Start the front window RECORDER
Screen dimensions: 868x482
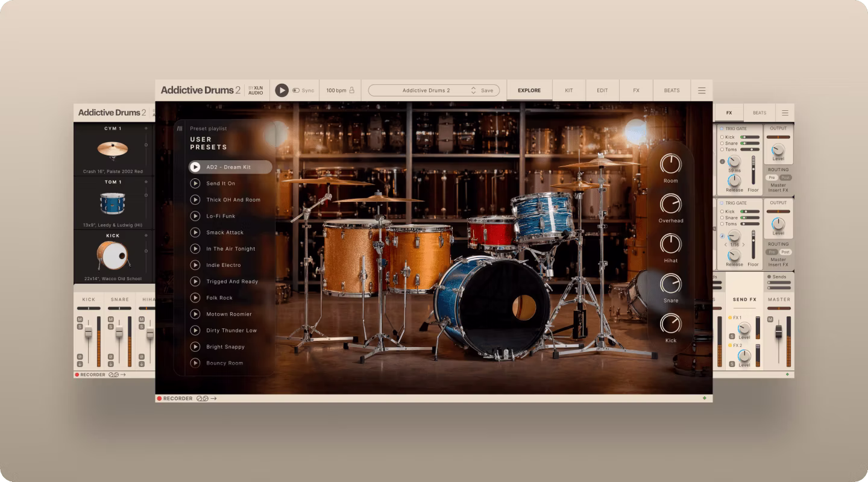(160, 398)
